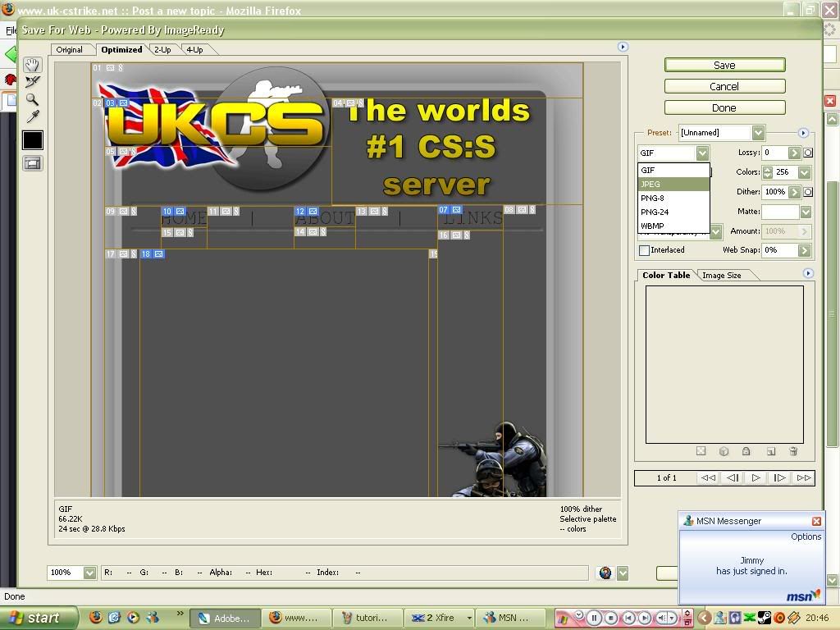840x630 pixels.
Task: Select the Zoom magnifier tool
Action: (32, 99)
